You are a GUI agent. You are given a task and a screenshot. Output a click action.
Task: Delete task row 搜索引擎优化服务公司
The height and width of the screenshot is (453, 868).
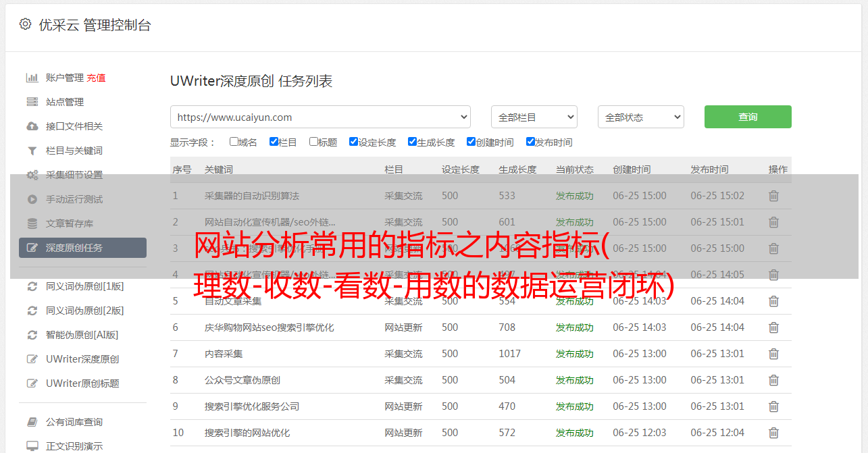coord(774,406)
